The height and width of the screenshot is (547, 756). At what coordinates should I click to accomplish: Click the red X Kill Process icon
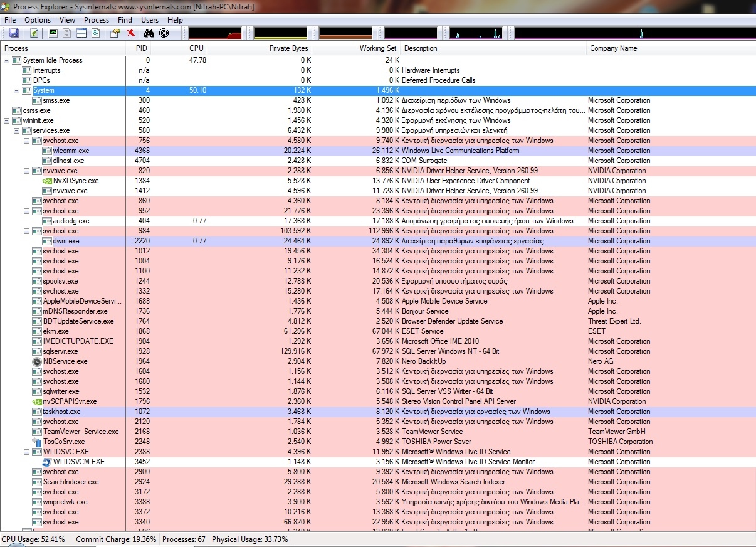pyautogui.click(x=130, y=33)
